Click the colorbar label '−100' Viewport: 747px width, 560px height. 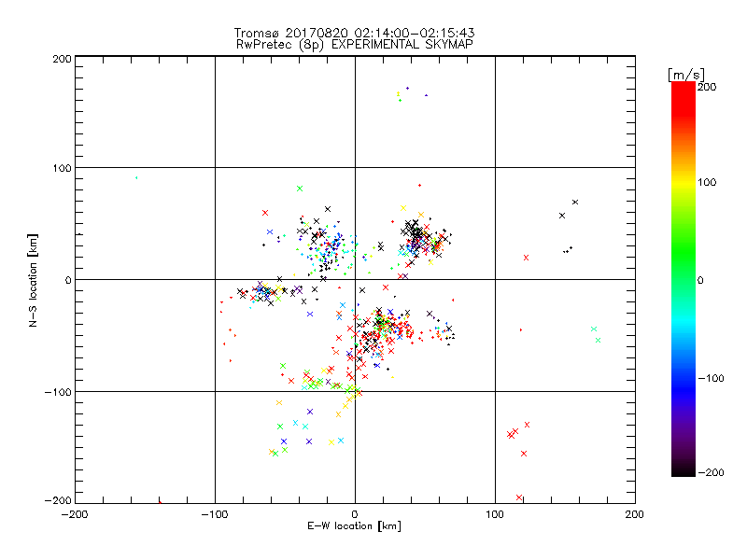click(711, 379)
